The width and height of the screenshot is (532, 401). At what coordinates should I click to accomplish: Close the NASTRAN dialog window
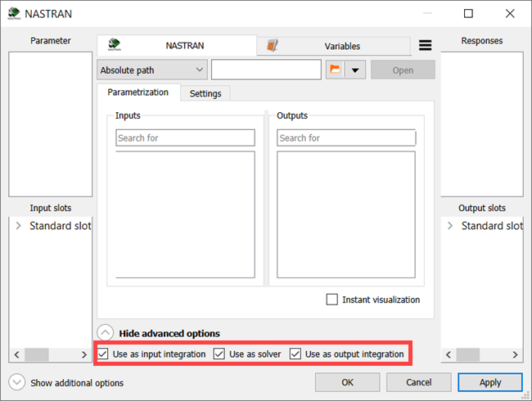click(510, 14)
